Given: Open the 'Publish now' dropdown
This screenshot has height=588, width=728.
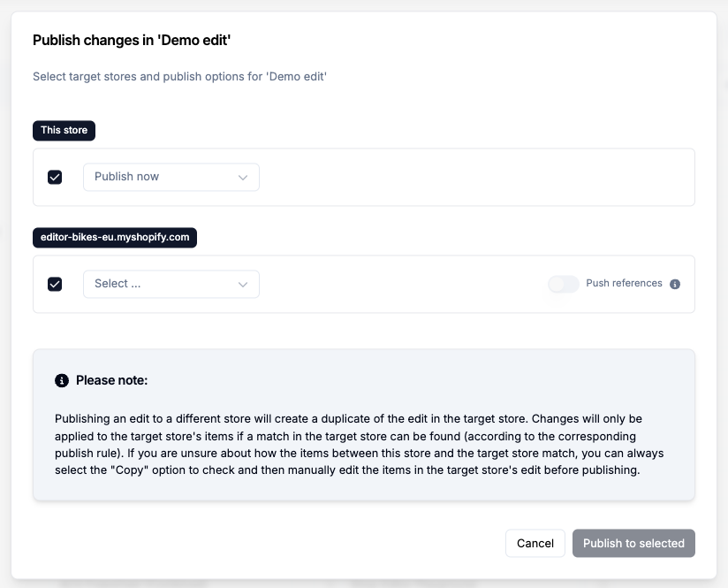Looking at the screenshot, I should 171,177.
